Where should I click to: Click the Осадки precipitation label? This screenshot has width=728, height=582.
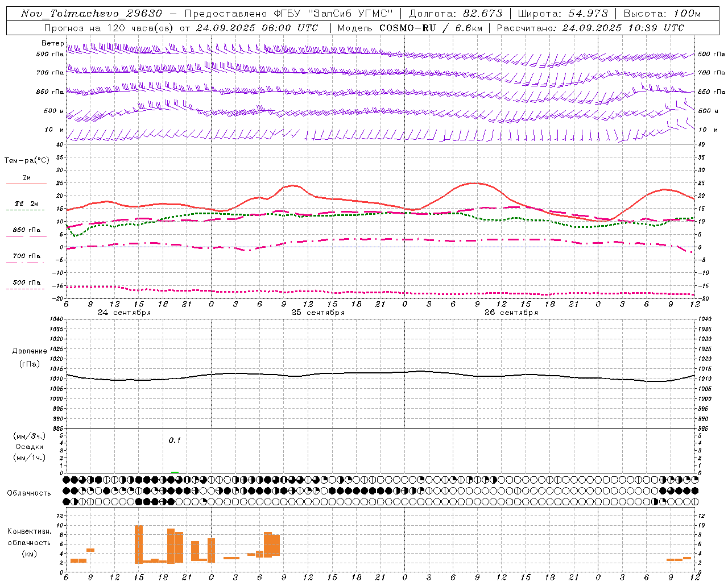[x=29, y=447]
